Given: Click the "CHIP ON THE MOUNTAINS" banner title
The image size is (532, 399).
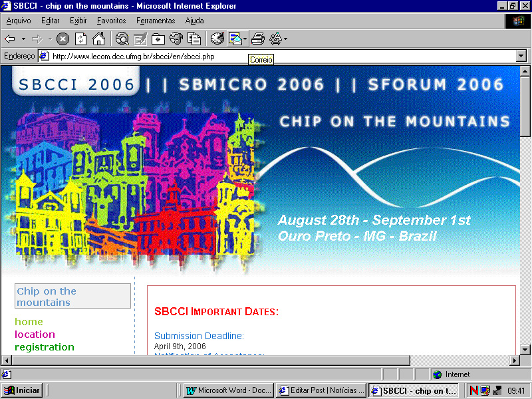Looking at the screenshot, I should point(394,121).
